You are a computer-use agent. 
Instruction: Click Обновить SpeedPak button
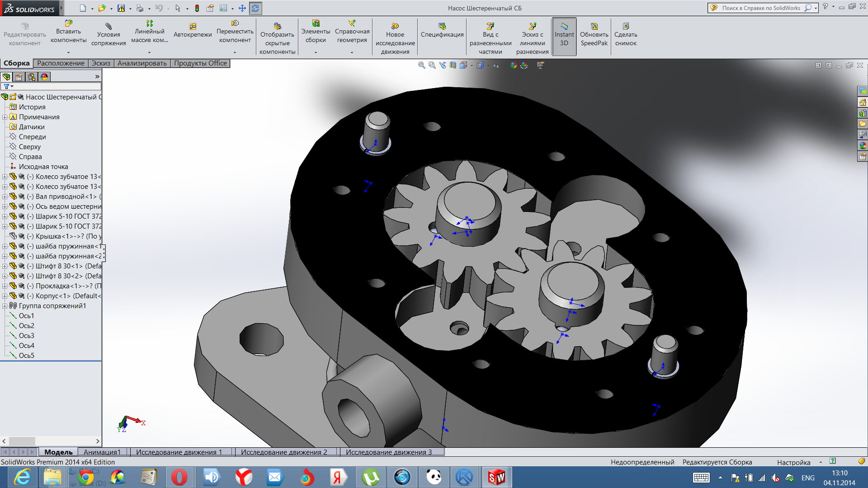594,34
